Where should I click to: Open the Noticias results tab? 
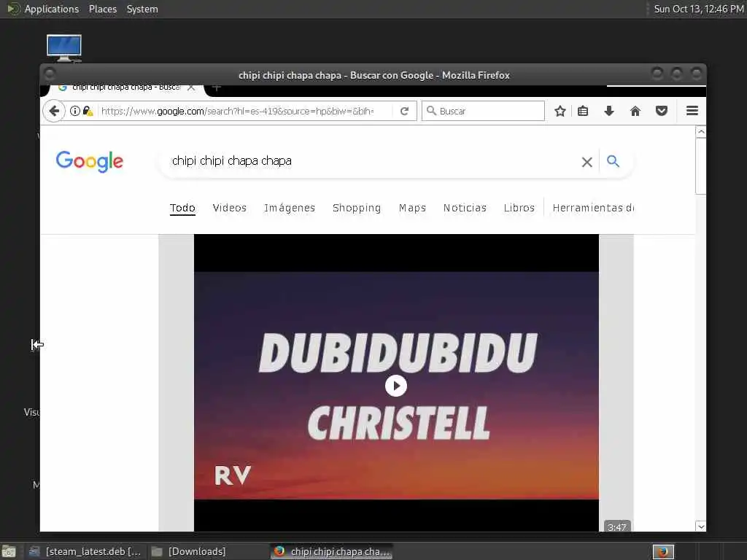tap(465, 208)
